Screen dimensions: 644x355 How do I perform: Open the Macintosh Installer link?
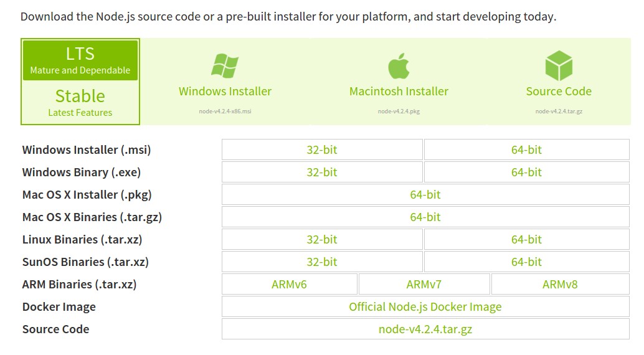point(399,91)
